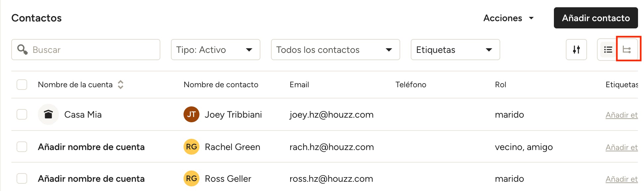Click the Casa Mia house avatar icon
The height and width of the screenshot is (191, 644).
pyautogui.click(x=48, y=114)
